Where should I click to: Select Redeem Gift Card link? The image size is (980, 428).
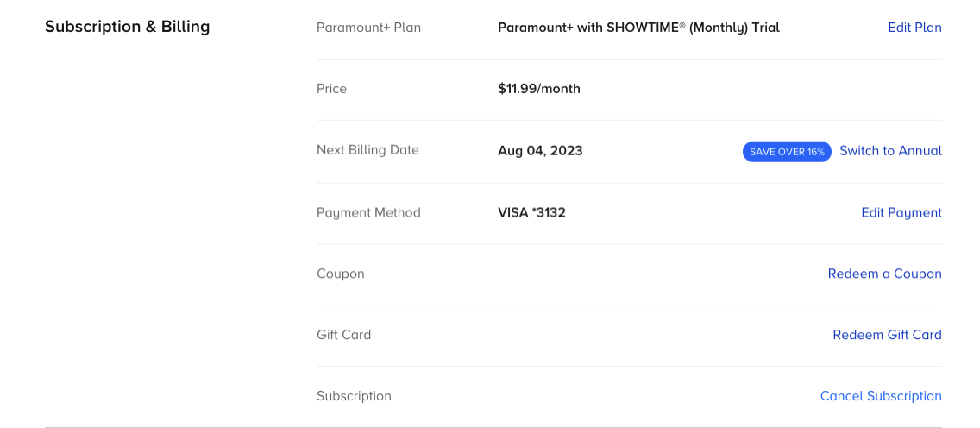tap(887, 335)
